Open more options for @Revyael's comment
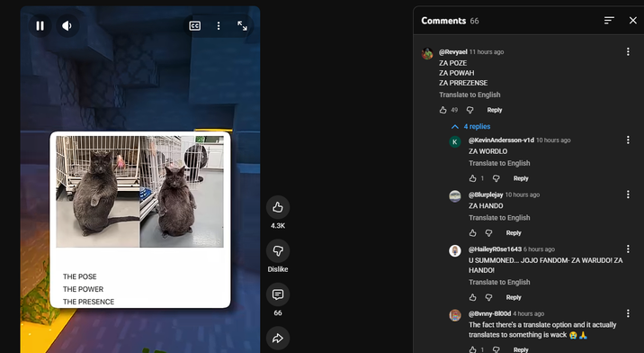 tap(628, 51)
